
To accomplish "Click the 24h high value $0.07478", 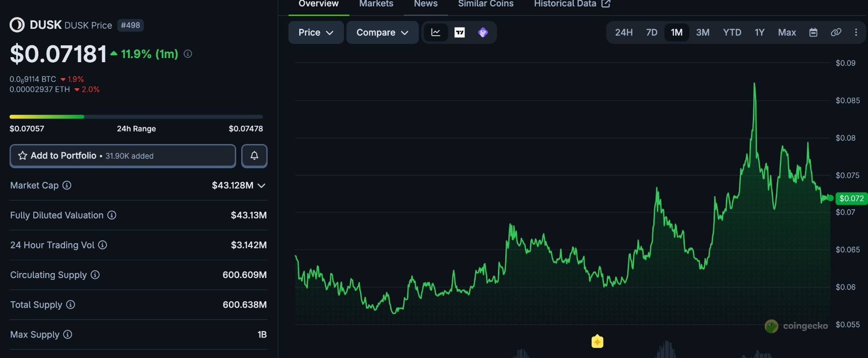I will [246, 128].
